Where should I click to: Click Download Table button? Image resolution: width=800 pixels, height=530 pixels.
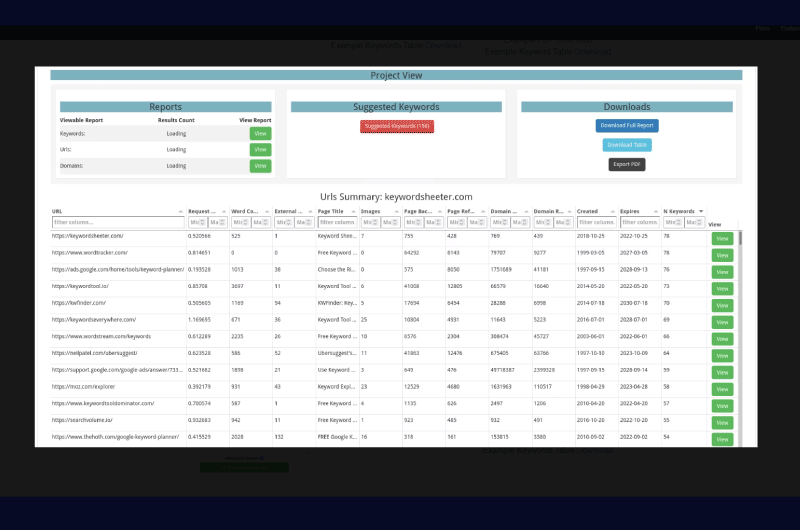[627, 145]
